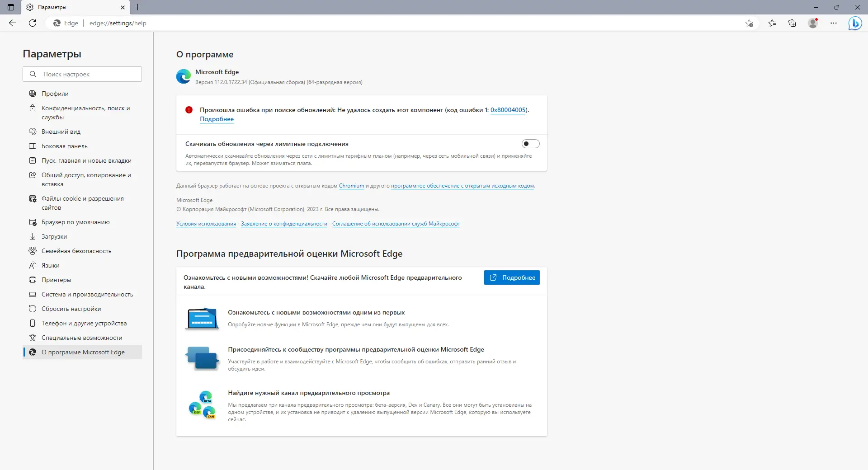This screenshot has width=868, height=470.
Task: Open Конфиденциальность, поиск и службы section
Action: (x=82, y=113)
